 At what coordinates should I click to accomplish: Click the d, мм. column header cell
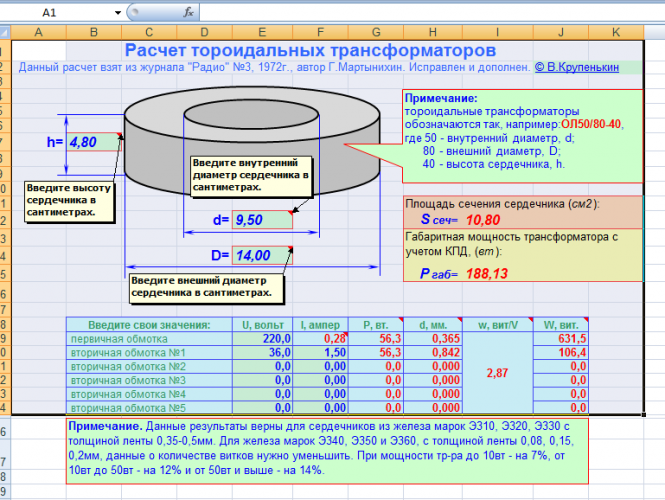click(x=433, y=325)
